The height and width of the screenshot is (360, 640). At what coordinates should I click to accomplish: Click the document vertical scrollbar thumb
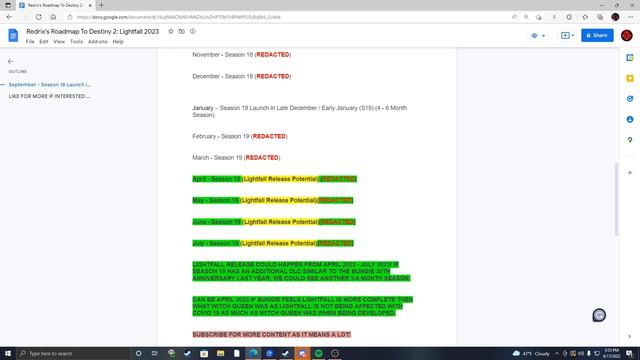coord(616,199)
